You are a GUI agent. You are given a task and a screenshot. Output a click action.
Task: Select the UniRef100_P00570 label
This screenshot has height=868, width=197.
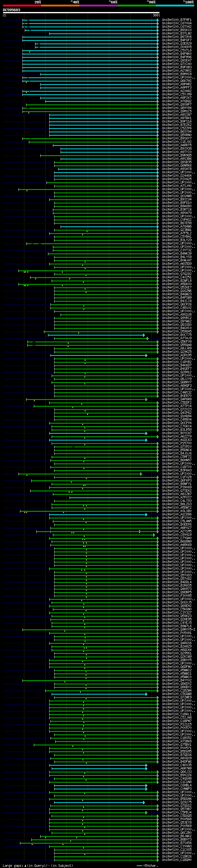177,728
